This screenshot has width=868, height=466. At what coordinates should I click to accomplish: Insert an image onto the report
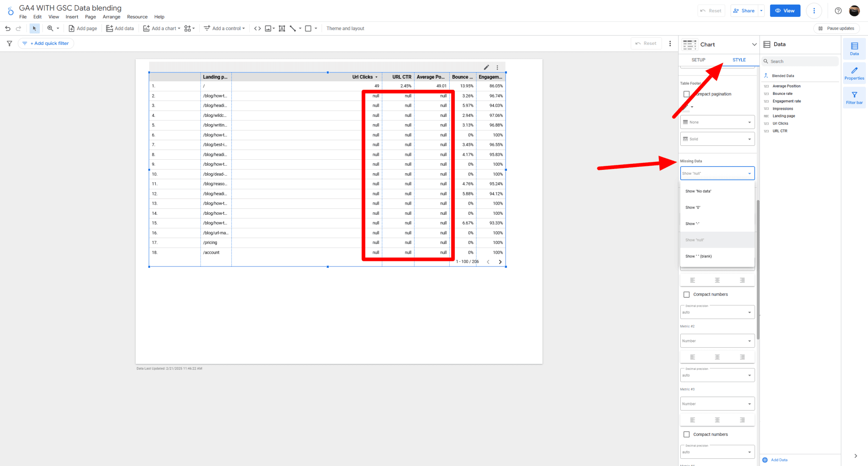(x=269, y=28)
